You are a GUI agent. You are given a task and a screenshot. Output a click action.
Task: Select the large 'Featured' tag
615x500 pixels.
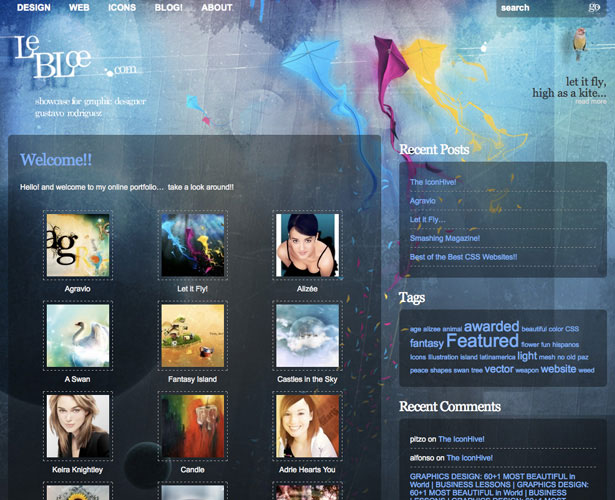point(482,341)
